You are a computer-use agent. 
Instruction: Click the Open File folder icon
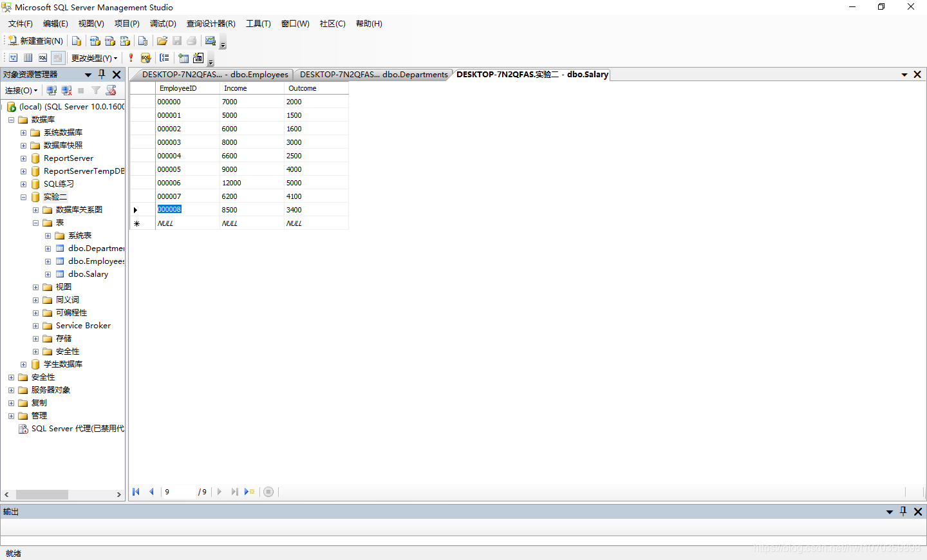point(162,41)
